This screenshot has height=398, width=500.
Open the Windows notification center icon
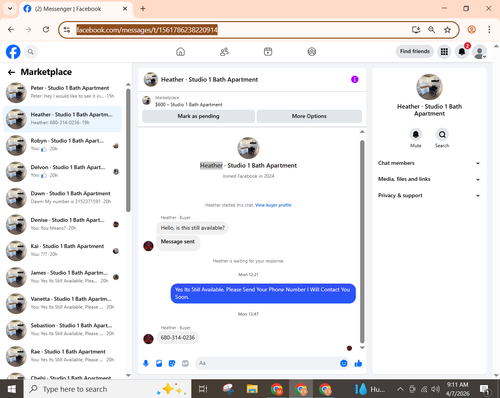484,389
